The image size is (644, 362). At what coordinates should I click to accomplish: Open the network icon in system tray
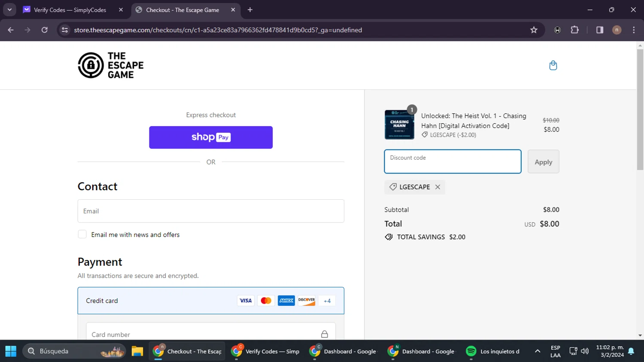(x=573, y=351)
